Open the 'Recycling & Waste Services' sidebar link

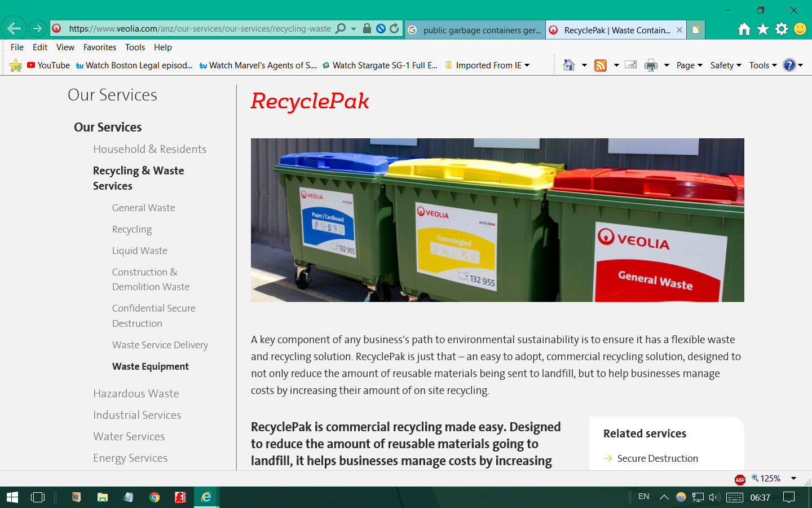[139, 178]
